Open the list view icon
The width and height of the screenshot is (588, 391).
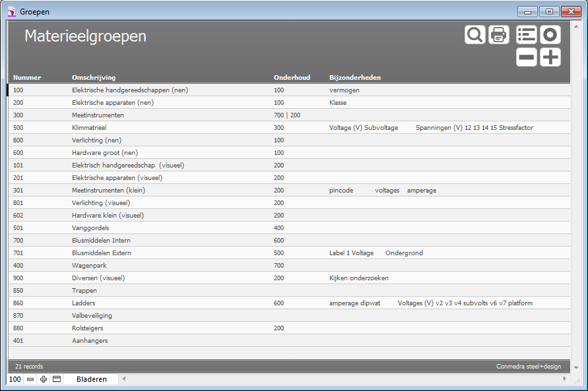pyautogui.click(x=527, y=35)
